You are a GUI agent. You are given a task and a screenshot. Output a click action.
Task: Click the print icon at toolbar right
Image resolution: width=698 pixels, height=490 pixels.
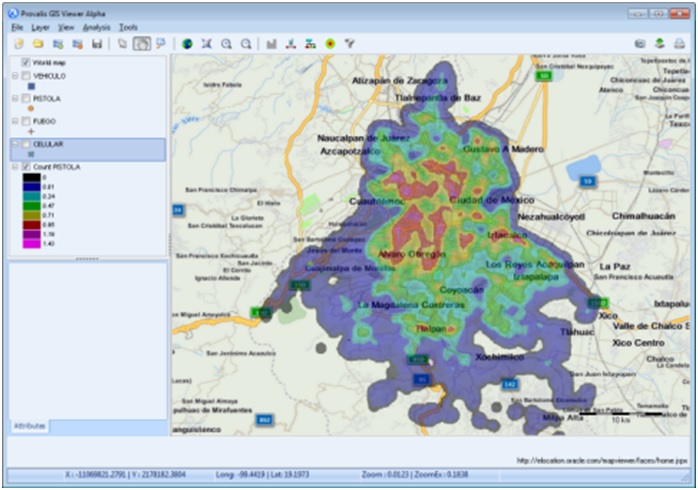tap(680, 44)
